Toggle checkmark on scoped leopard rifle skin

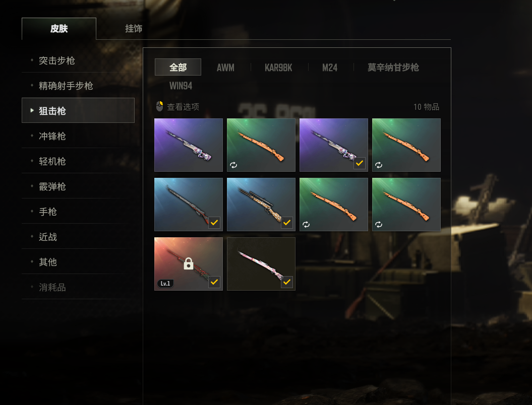tap(287, 222)
